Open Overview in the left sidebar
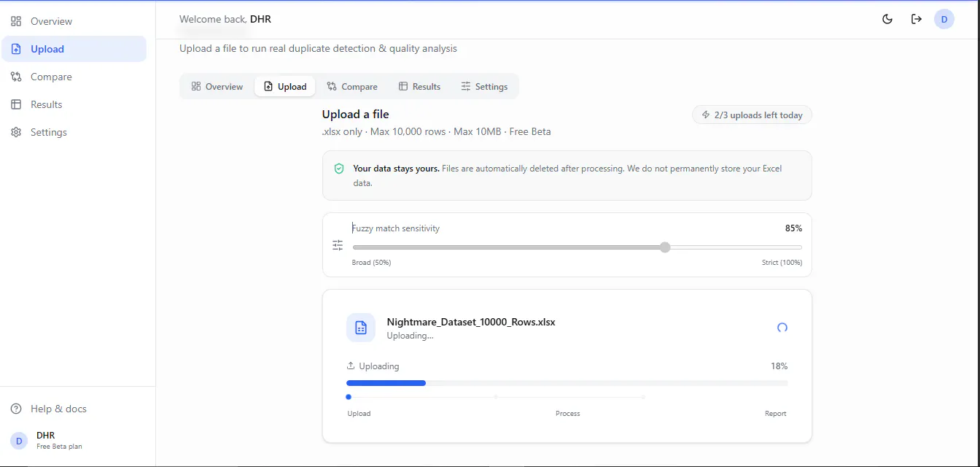Screen dimensions: 980x467 tap(73, 21)
